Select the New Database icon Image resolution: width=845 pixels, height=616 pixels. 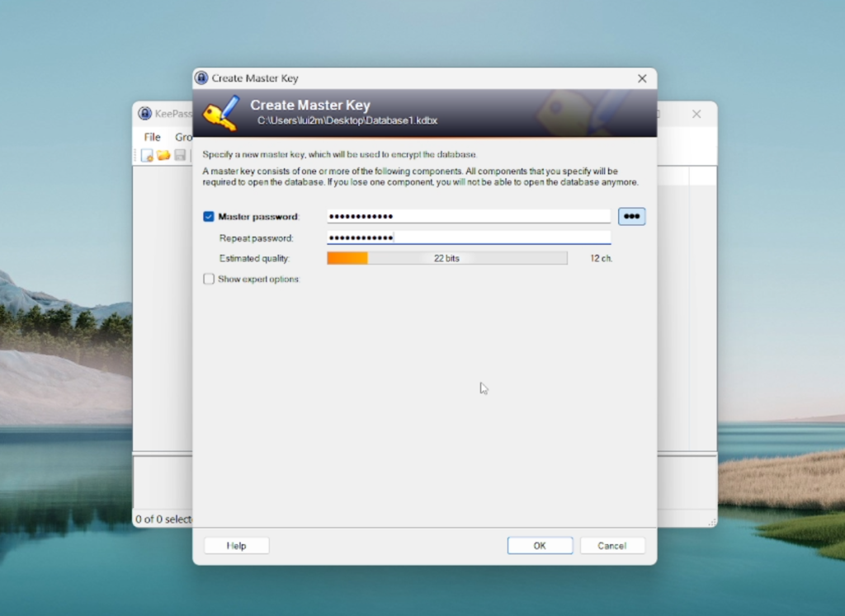pos(147,154)
